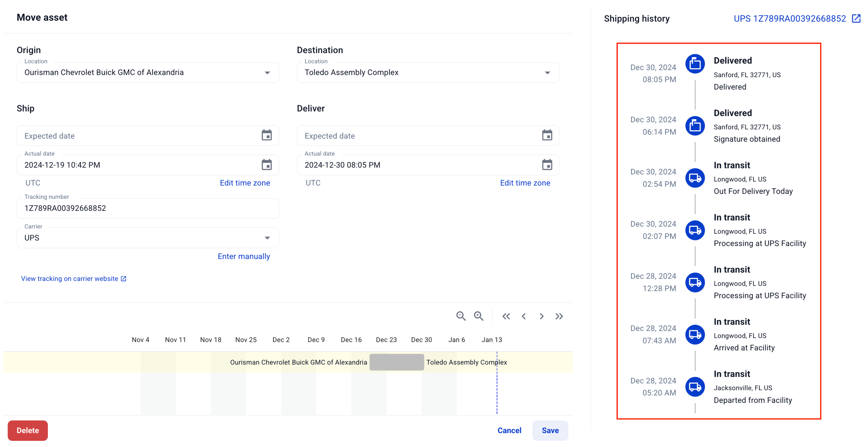Image resolution: width=868 pixels, height=447 pixels.
Task: Edit the Ship actual date 2024-12-19 field
Action: tap(148, 165)
